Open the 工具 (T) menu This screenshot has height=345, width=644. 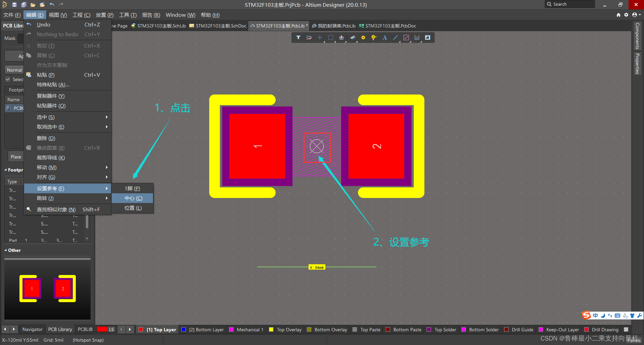pos(128,15)
